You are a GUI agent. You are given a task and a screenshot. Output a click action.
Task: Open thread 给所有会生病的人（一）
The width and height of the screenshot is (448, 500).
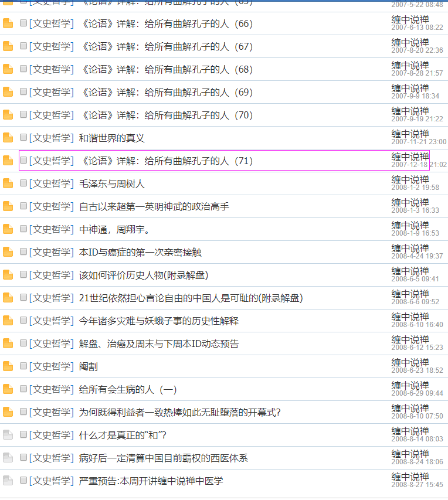point(128,389)
